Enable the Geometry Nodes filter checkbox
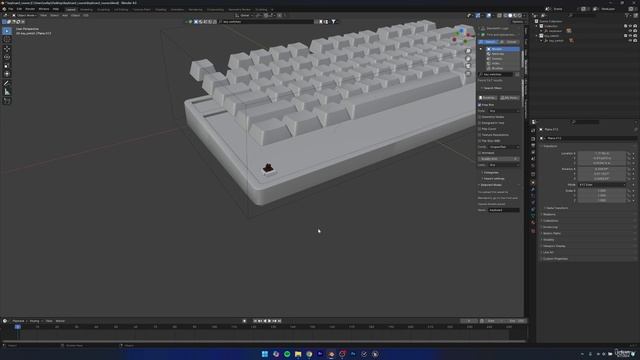 (480, 117)
